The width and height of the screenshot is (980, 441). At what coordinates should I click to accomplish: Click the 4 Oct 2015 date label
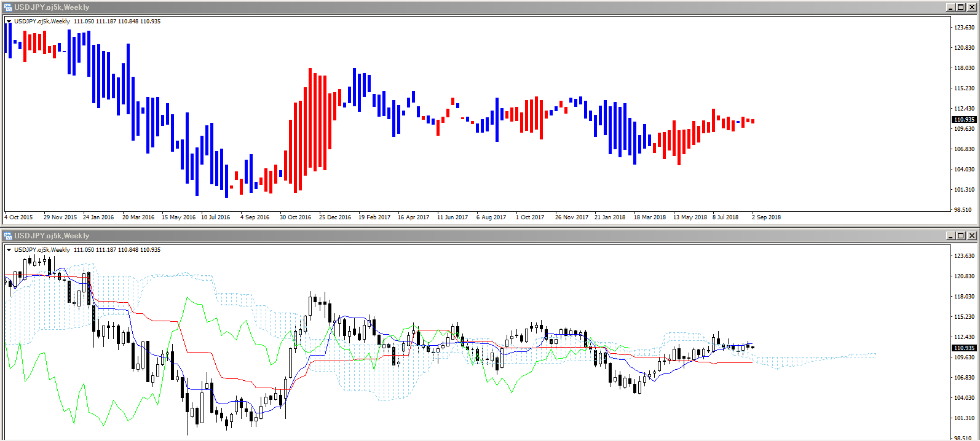pyautogui.click(x=18, y=217)
